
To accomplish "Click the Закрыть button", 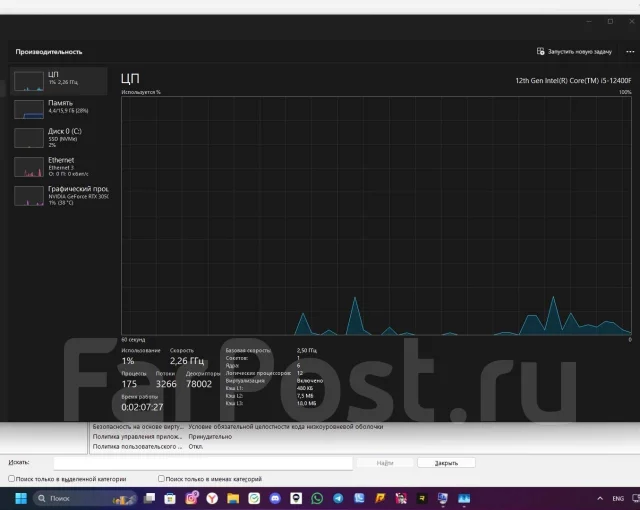I will point(446,463).
